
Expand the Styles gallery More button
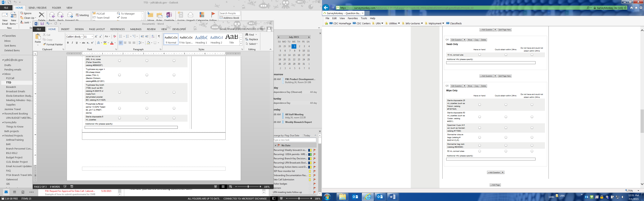pos(241,44)
